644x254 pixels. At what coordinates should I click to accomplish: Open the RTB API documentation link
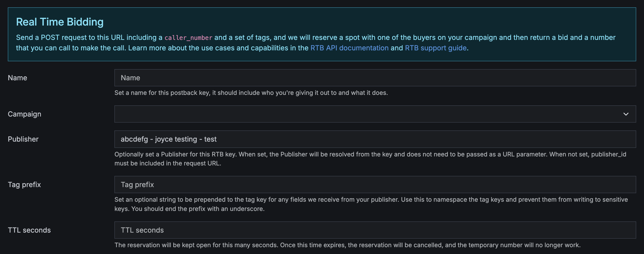click(x=349, y=48)
